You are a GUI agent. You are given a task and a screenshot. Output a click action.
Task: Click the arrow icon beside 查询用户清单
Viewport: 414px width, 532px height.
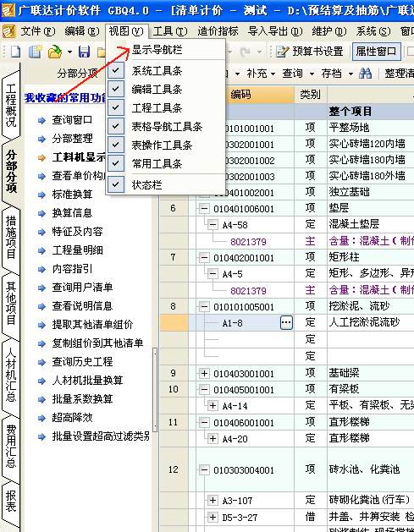[x=41, y=288]
